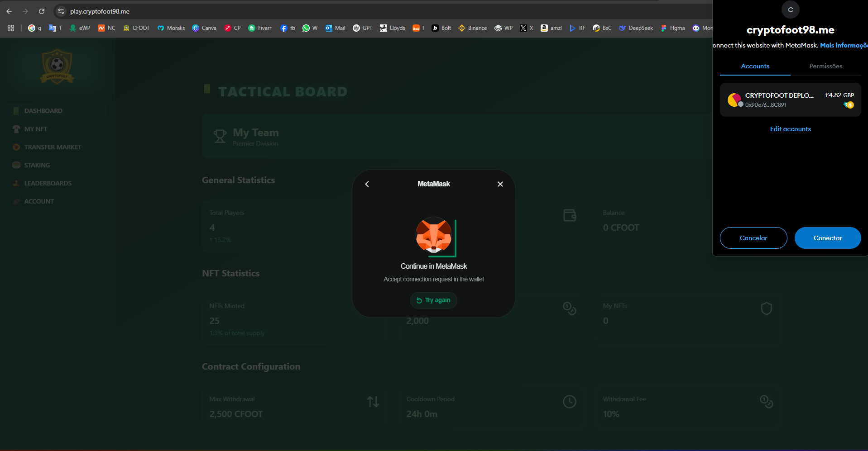The height and width of the screenshot is (451, 868).
Task: Open the Itau orange bookmark
Action: (418, 28)
